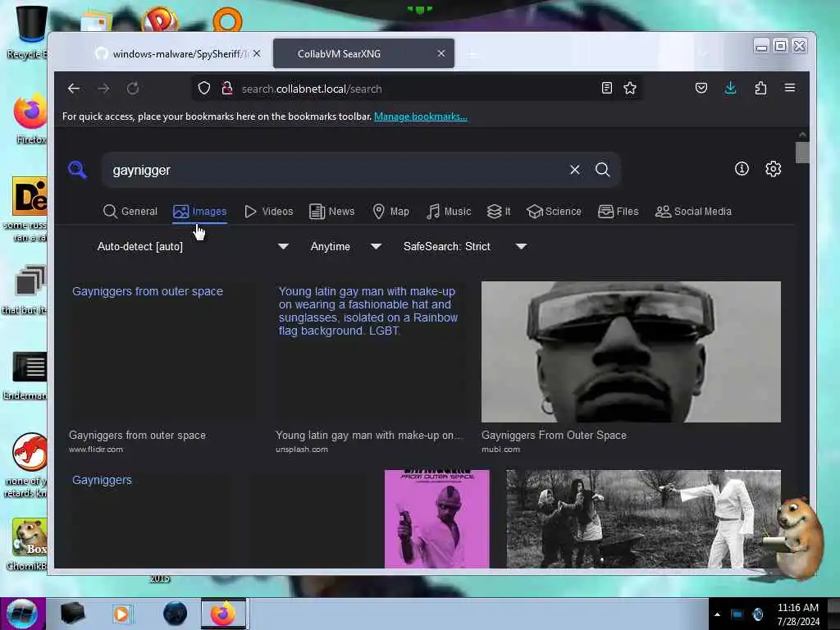Open the tracking protection shield icon

(204, 89)
